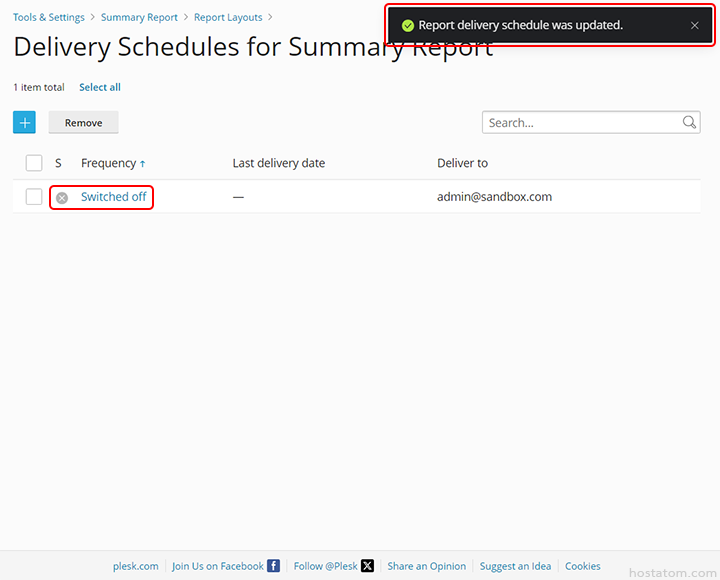Open the Suggest an Idea link

(515, 566)
